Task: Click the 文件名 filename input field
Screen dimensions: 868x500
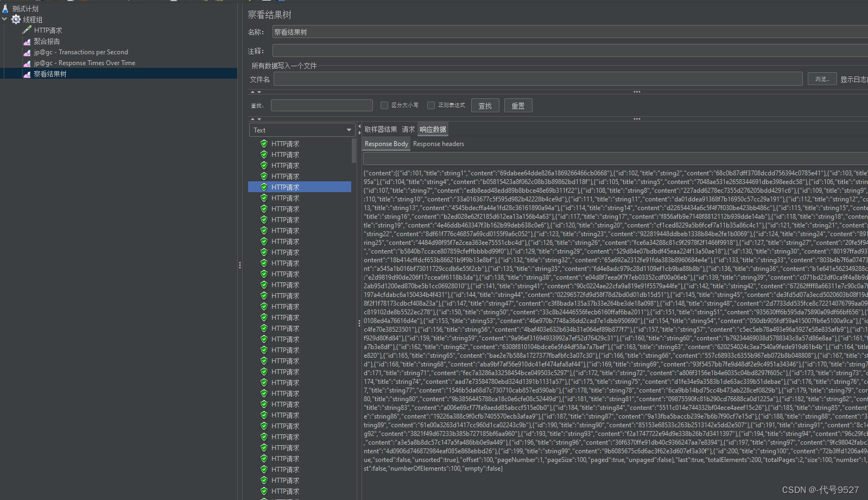Action: point(538,79)
